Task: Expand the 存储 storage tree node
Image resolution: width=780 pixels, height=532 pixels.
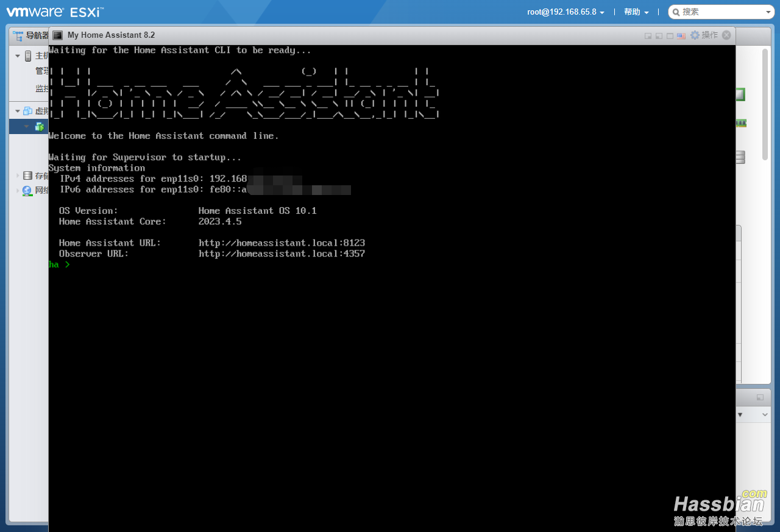Action: point(18,176)
